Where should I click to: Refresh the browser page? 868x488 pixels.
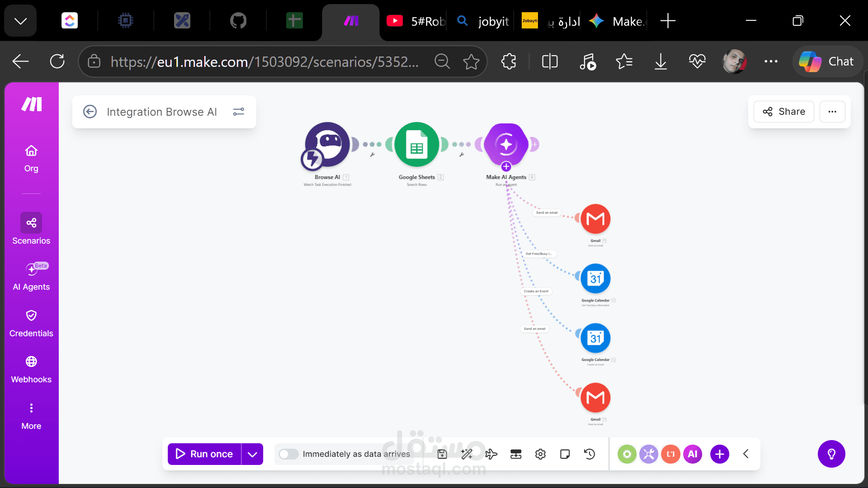(x=57, y=61)
